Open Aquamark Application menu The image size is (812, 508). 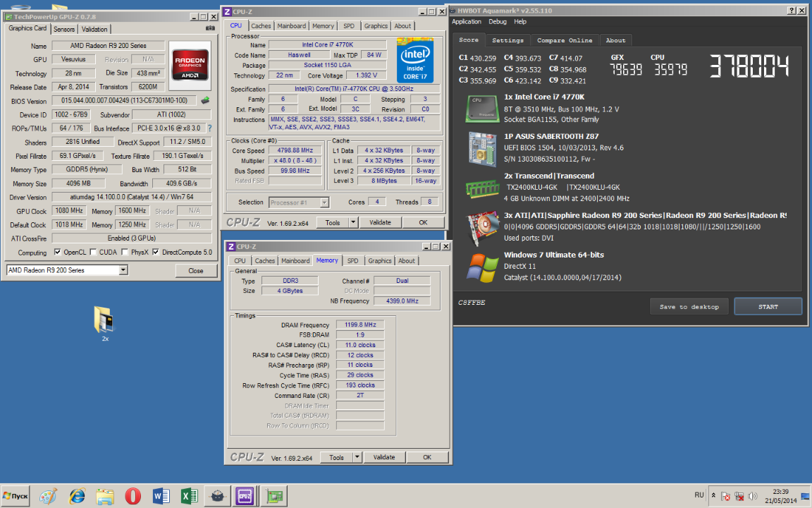point(467,22)
